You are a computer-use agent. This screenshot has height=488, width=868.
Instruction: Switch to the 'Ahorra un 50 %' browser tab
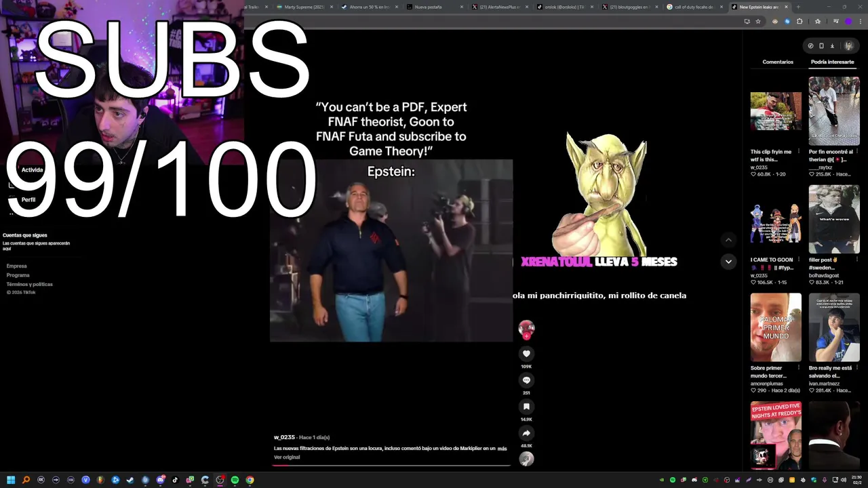369,7
